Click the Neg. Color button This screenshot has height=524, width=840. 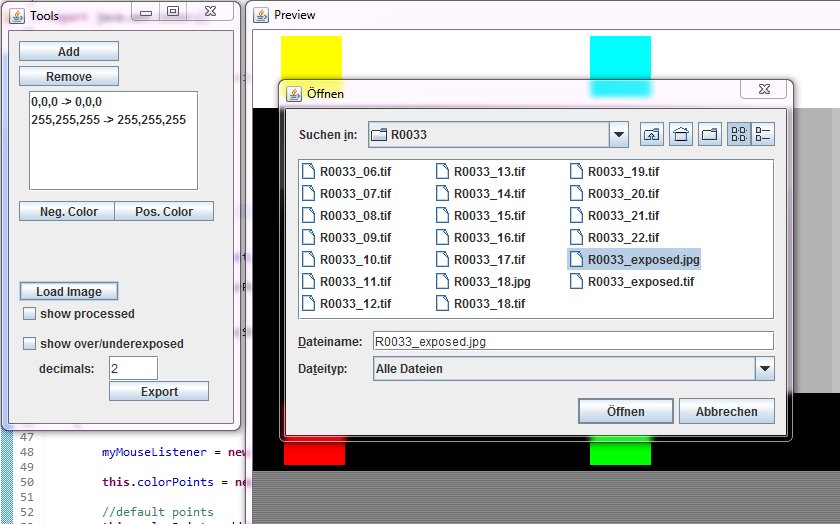[x=68, y=212]
